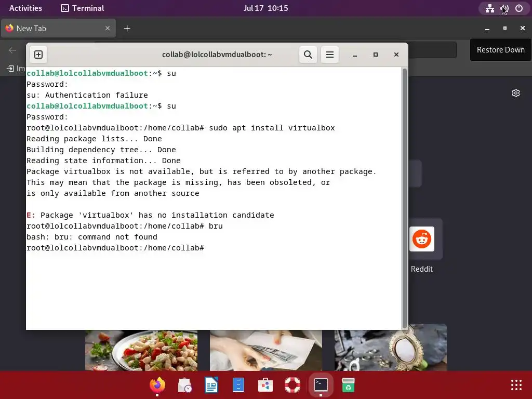
Task: Open the Terminal app menu in top bar
Action: [x=83, y=8]
